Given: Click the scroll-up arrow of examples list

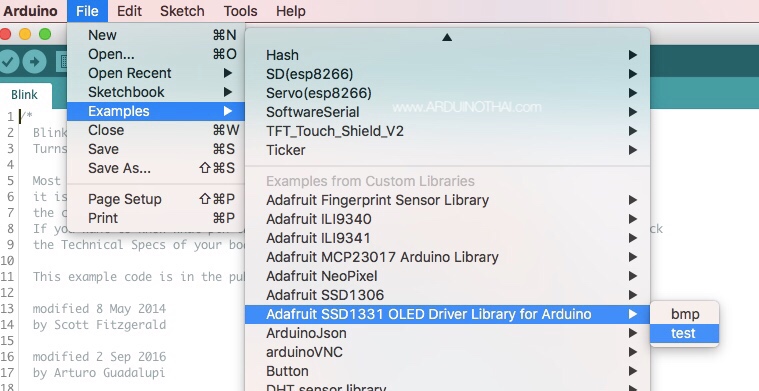Looking at the screenshot, I should [x=447, y=37].
